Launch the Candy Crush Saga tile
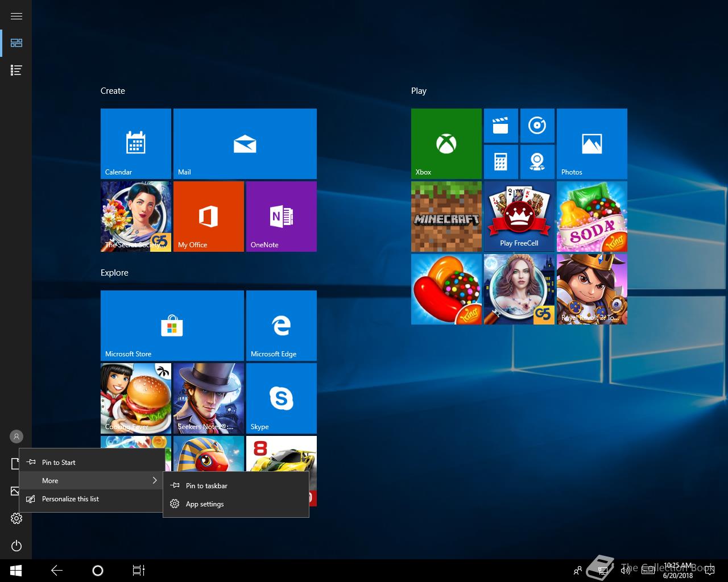Viewport: 728px width, 582px height. pyautogui.click(x=446, y=289)
